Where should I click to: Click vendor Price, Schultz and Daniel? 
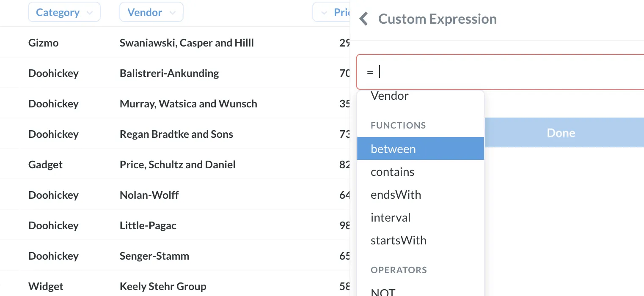tap(178, 164)
